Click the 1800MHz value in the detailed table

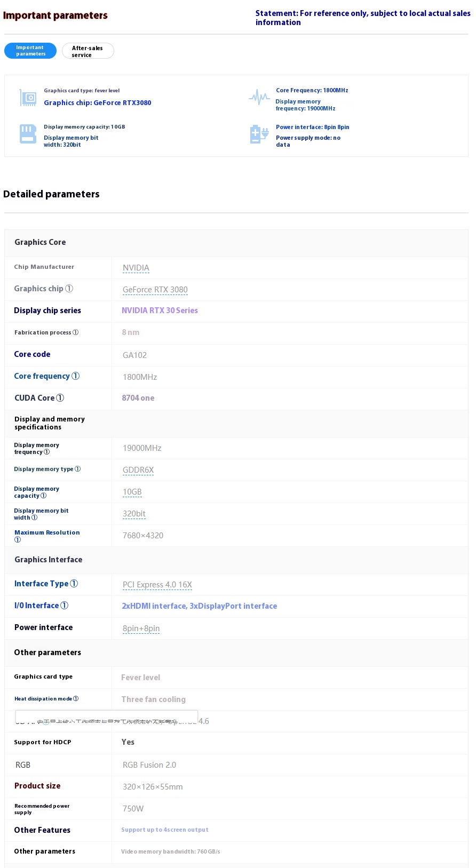click(x=140, y=377)
